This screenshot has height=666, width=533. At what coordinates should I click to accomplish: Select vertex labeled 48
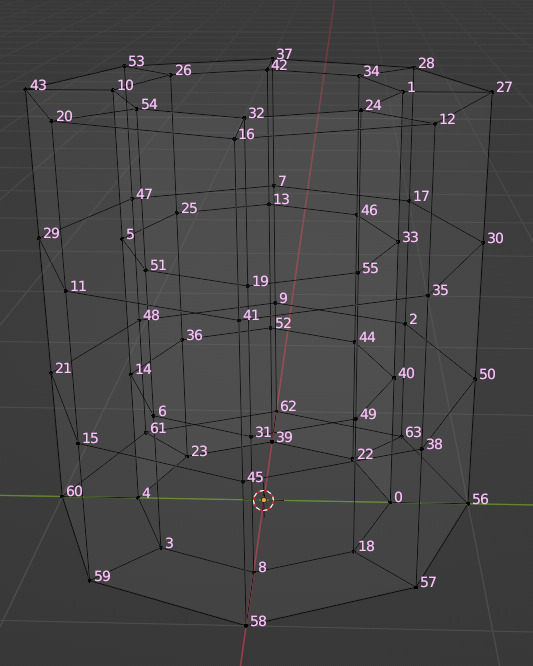coord(139,320)
